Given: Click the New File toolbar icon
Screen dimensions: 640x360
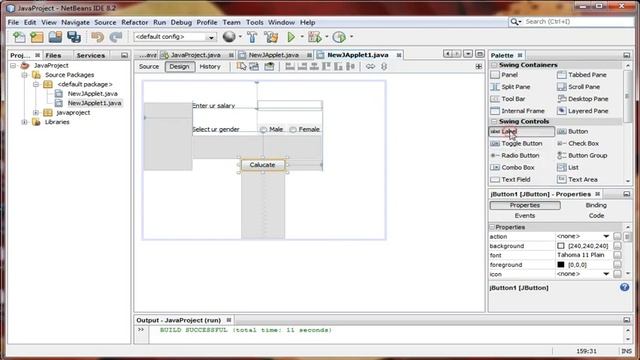Looking at the screenshot, I should pyautogui.click(x=19, y=37).
